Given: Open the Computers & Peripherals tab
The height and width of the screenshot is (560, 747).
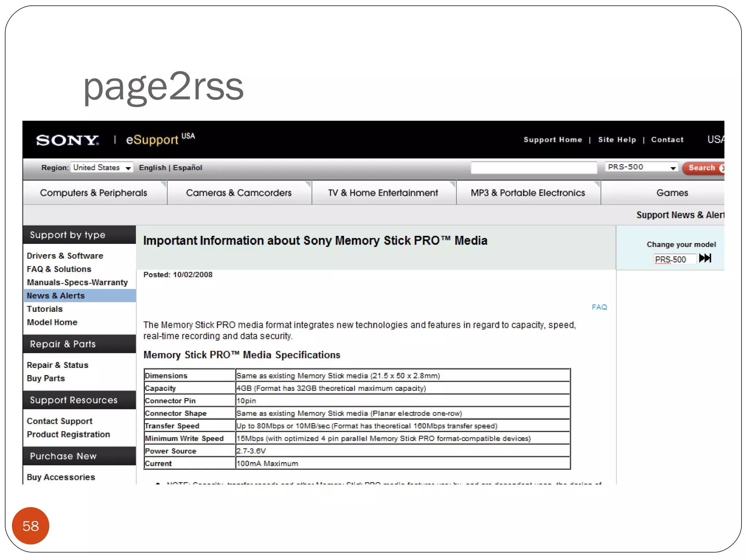Looking at the screenshot, I should click(x=94, y=193).
